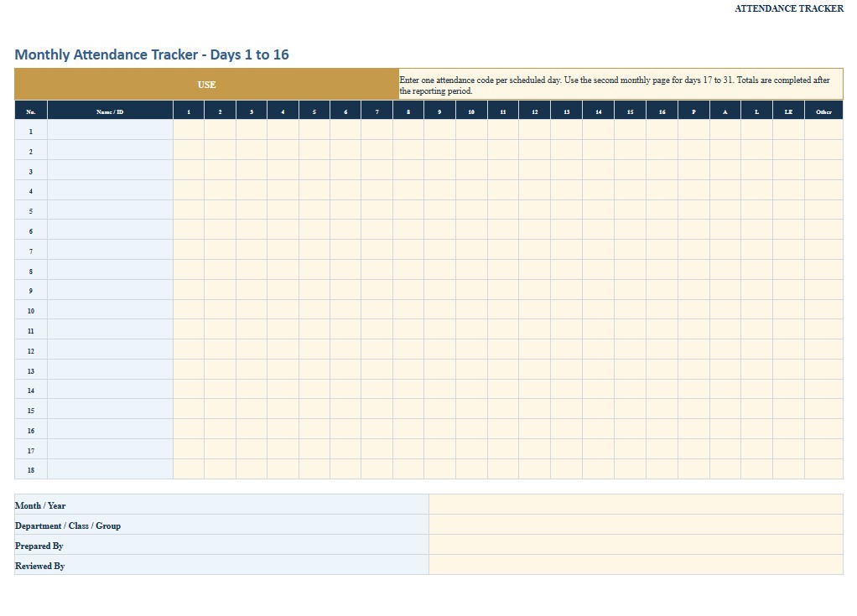Click the day 14 cell in row 13
Screen dimensions: 857x616
click(599, 370)
